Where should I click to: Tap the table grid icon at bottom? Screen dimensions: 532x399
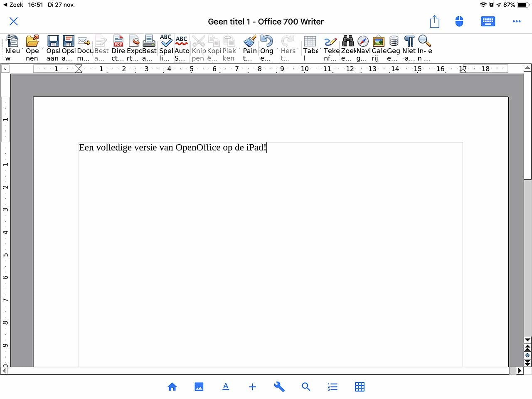click(360, 387)
